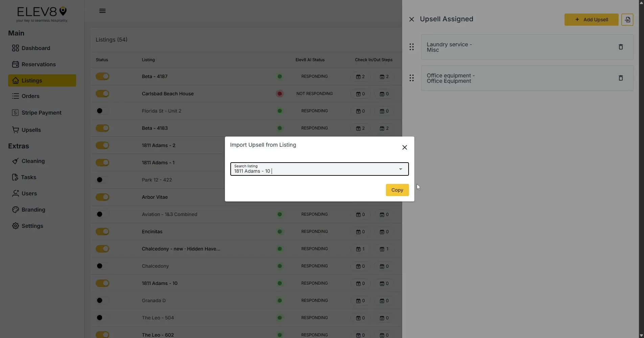Click the Settings gear icon
This screenshot has width=644, height=338.
(15, 226)
